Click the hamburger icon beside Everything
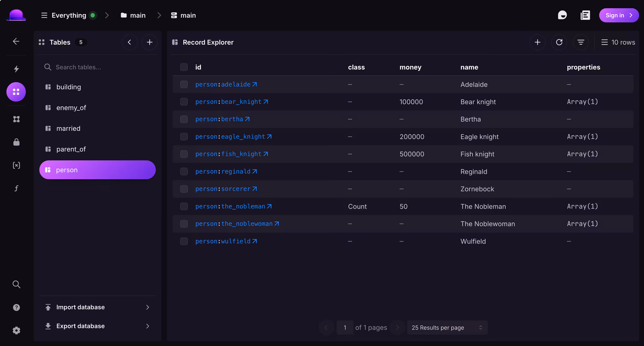This screenshot has height=346, width=644. tap(44, 15)
